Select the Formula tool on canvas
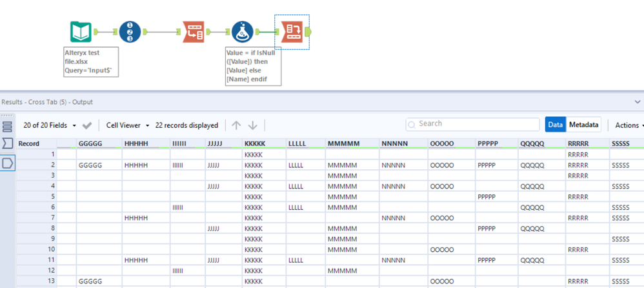The image size is (644, 288). (x=243, y=32)
